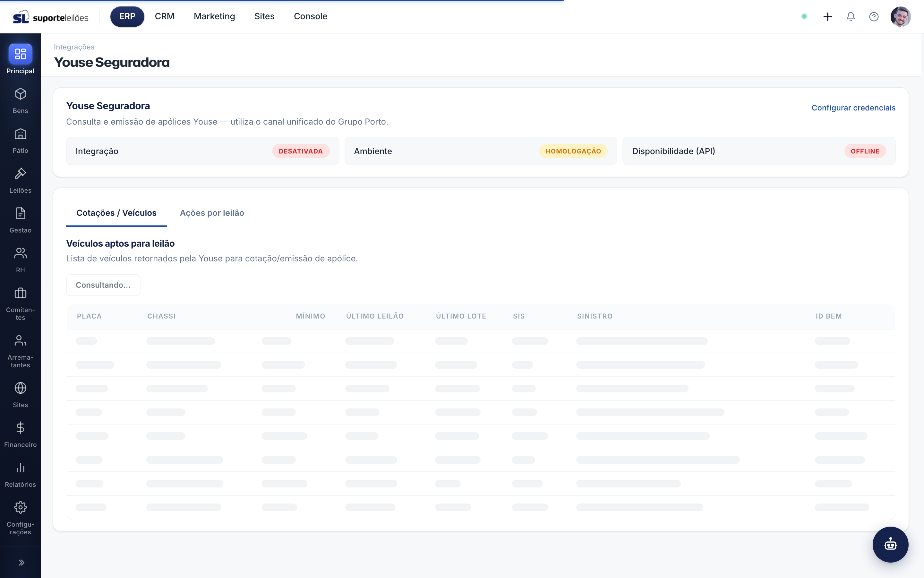Open Arrematantes in sidebar

pyautogui.click(x=20, y=351)
